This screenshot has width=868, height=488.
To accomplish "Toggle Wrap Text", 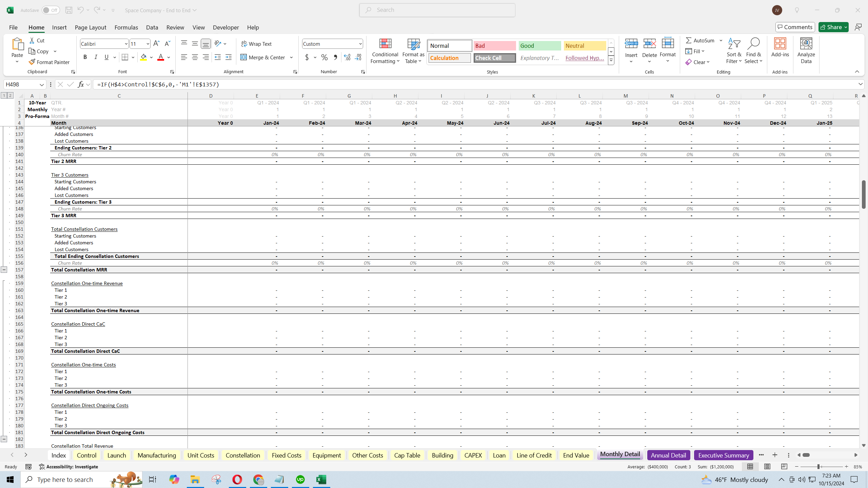I will click(x=256, y=44).
